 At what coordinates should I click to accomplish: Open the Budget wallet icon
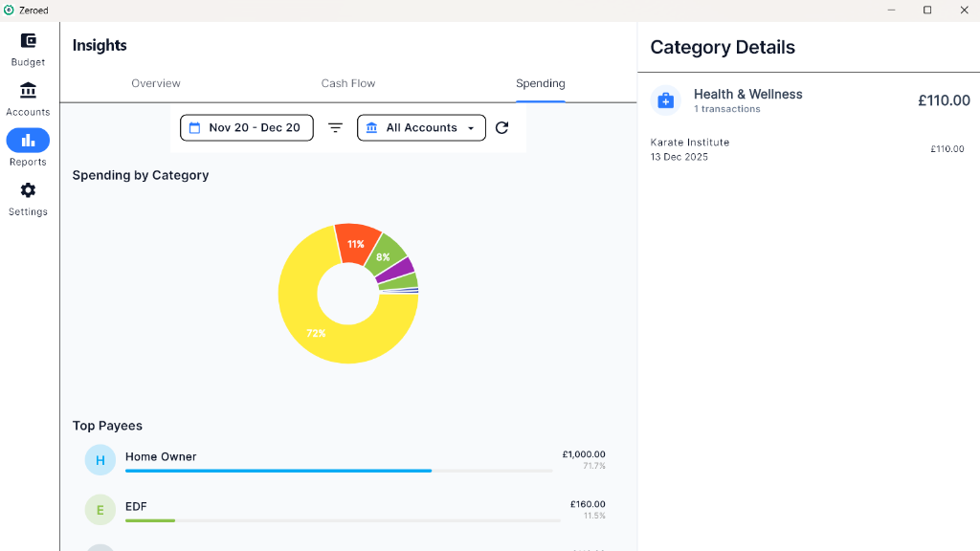[28, 41]
